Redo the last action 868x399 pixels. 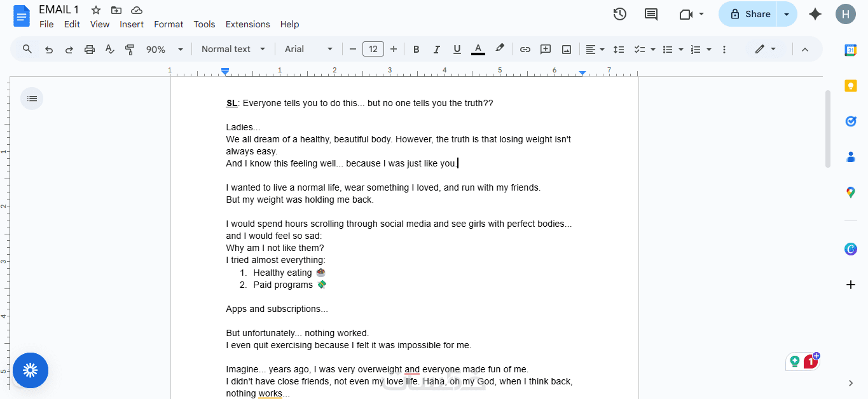[x=69, y=49]
